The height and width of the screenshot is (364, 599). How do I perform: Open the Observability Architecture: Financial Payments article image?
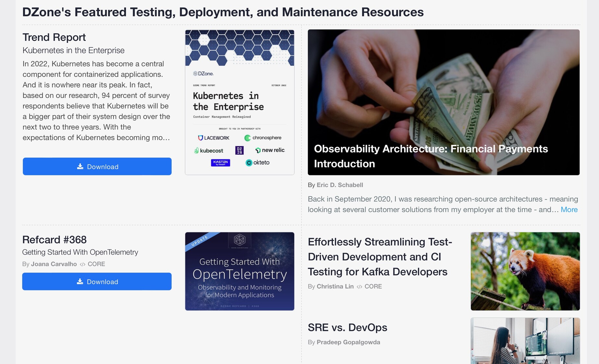pos(444,102)
